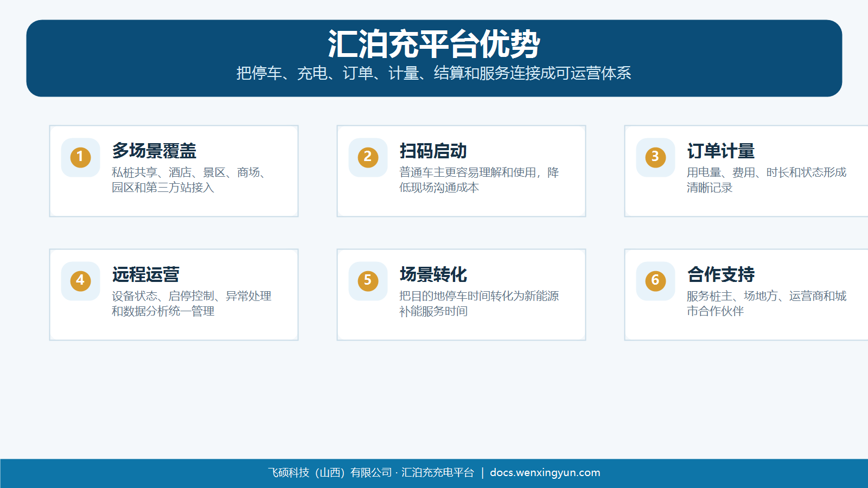Image resolution: width=868 pixels, height=488 pixels.
Task: Click description starting 设备状态、启停控制
Action: pos(192,304)
